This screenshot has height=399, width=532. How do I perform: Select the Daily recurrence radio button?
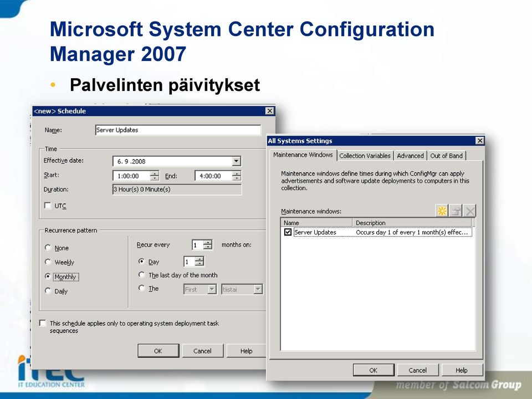[48, 291]
